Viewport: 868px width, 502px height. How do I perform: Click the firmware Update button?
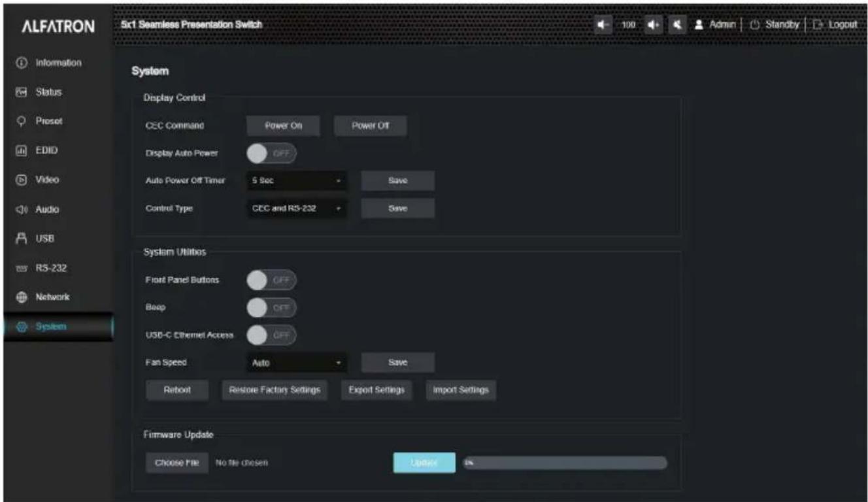424,463
